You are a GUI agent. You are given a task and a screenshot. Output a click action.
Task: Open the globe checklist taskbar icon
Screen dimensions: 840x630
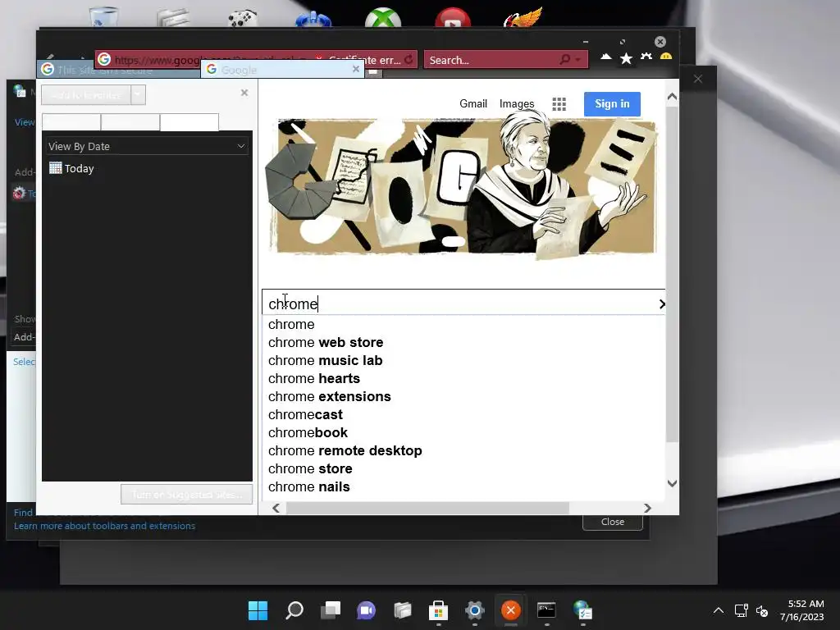583,610
